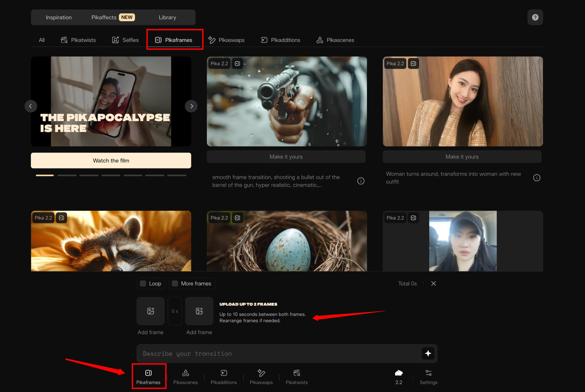This screenshot has width=585, height=392.
Task: Click the smooth frame transition prompt text
Action: click(276, 181)
